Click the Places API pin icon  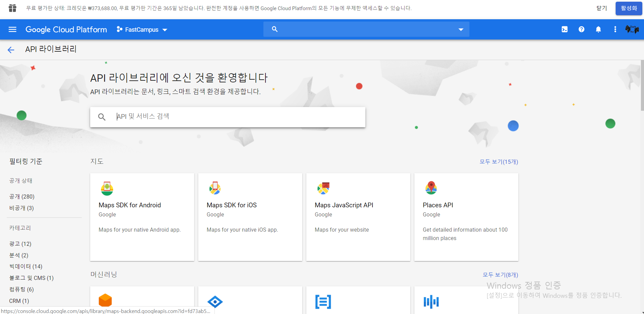(x=431, y=188)
